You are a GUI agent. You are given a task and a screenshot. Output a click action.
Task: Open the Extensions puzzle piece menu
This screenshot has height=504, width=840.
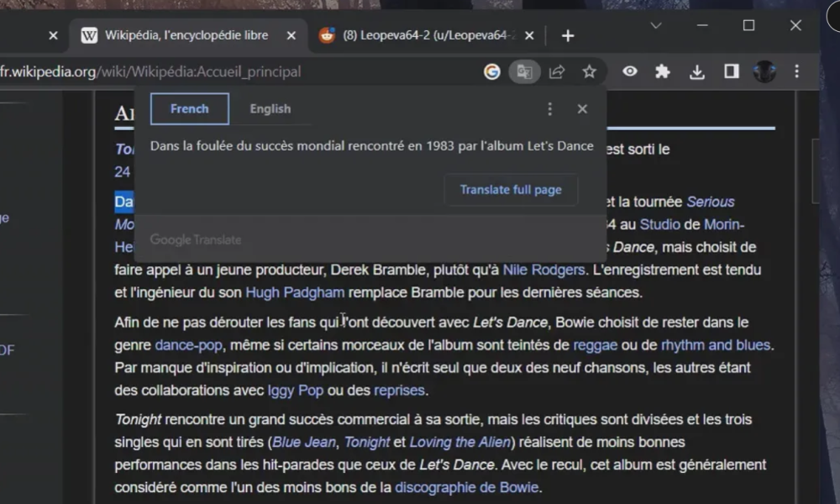coord(663,72)
